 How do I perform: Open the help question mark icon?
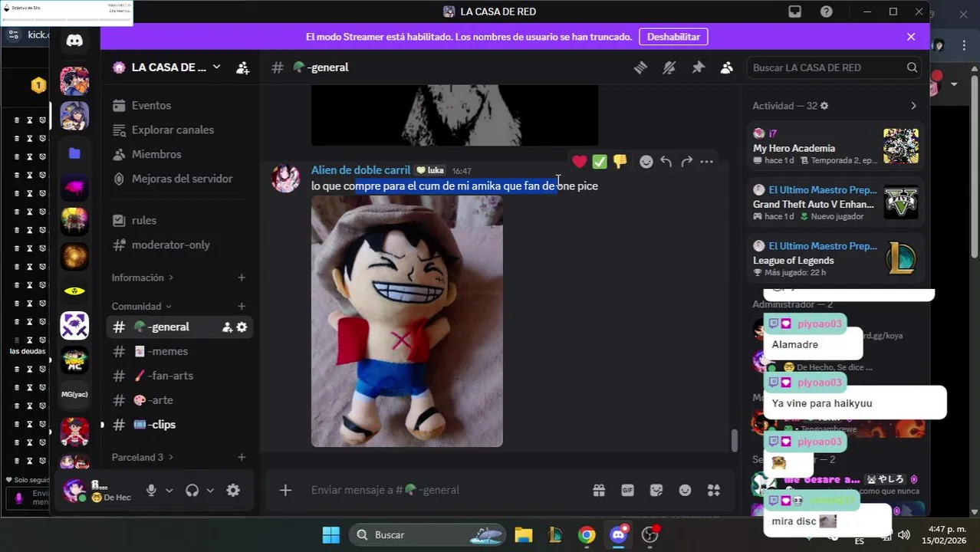(x=827, y=11)
